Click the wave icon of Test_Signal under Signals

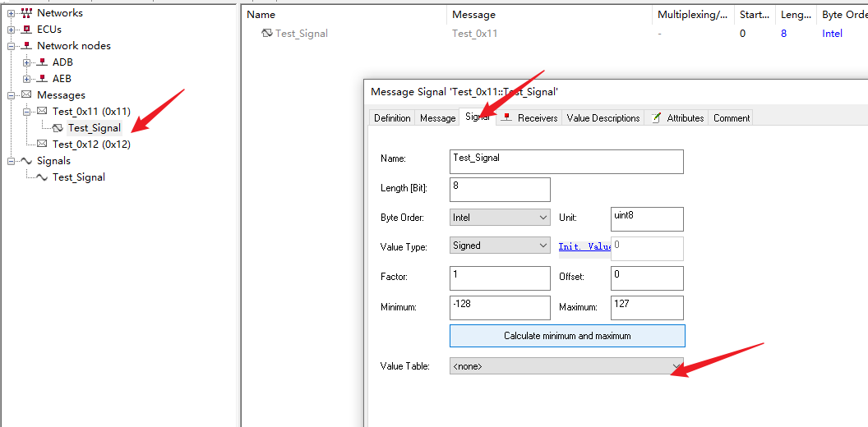(42, 177)
